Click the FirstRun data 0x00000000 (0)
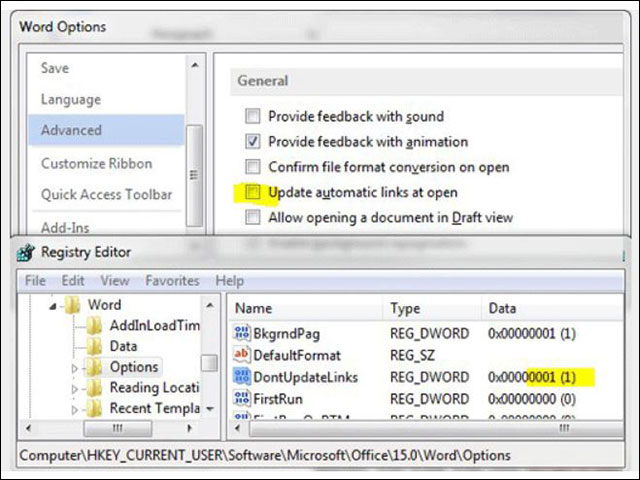 532,398
